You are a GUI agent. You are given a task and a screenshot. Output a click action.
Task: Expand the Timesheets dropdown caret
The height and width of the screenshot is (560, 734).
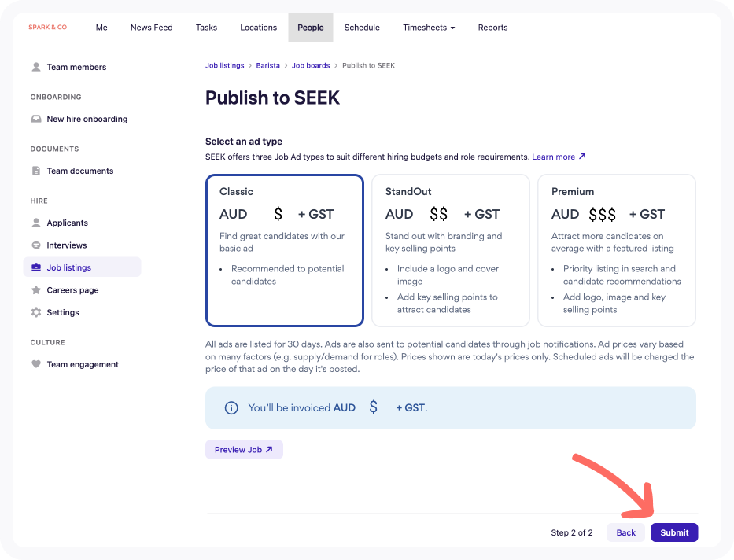[x=452, y=28]
